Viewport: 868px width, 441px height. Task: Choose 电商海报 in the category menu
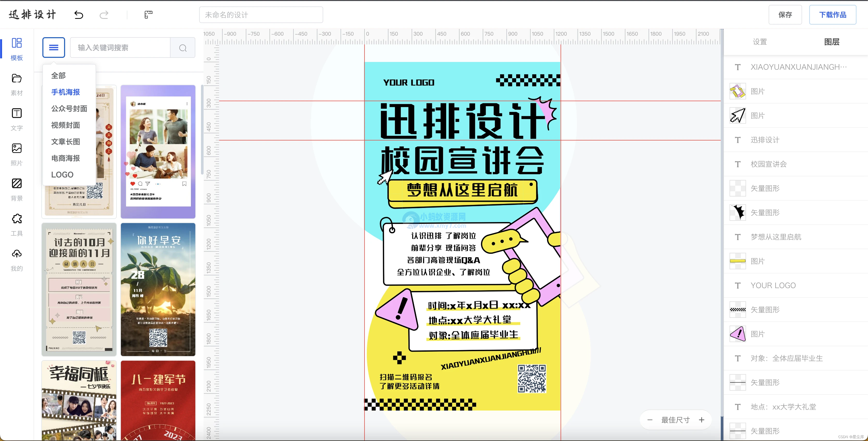[65, 158]
